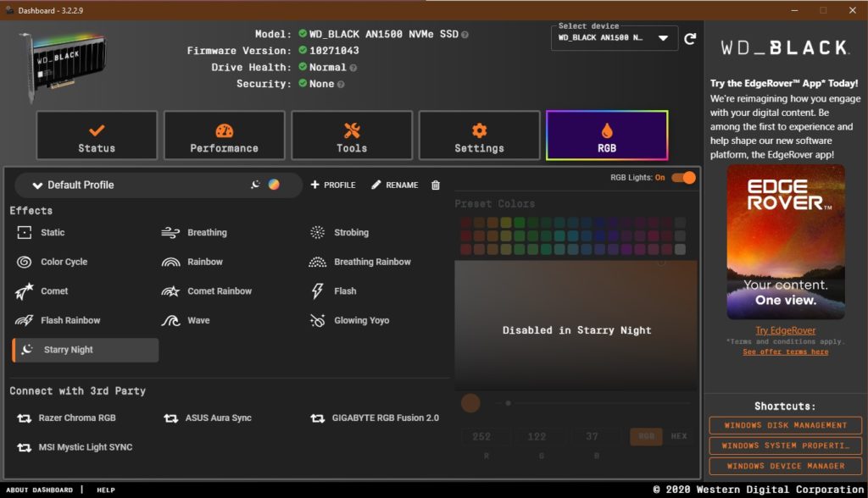Click the WD_BLACK SSD device image
The height and width of the screenshot is (498, 868).
click(62, 66)
